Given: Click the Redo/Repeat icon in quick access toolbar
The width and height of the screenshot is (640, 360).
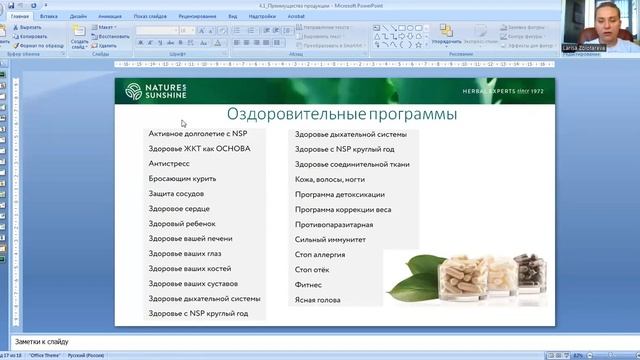Looking at the screenshot, I should pos(33,5).
